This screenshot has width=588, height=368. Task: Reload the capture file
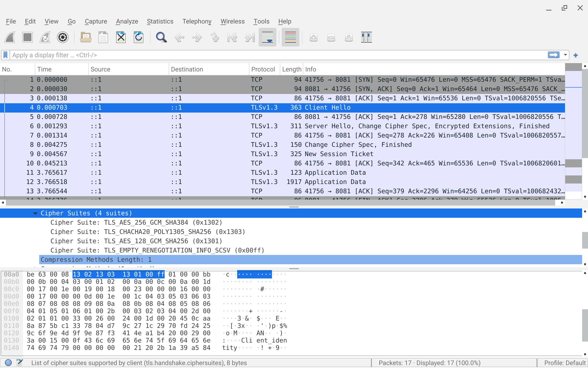pyautogui.click(x=138, y=37)
